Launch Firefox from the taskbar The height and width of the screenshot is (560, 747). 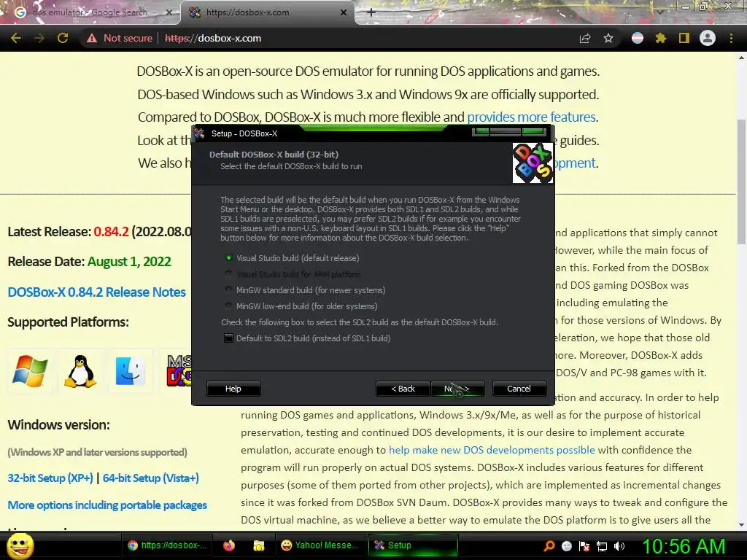coord(229,545)
